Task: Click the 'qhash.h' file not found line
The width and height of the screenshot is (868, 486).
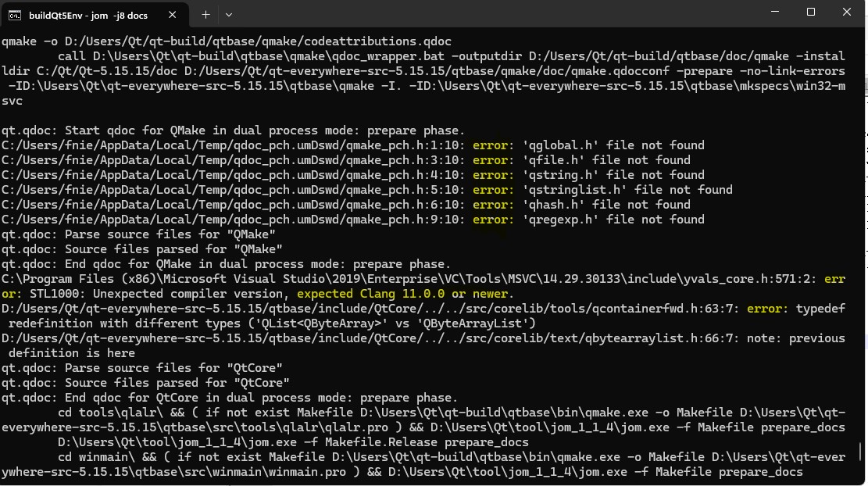Action: click(346, 205)
